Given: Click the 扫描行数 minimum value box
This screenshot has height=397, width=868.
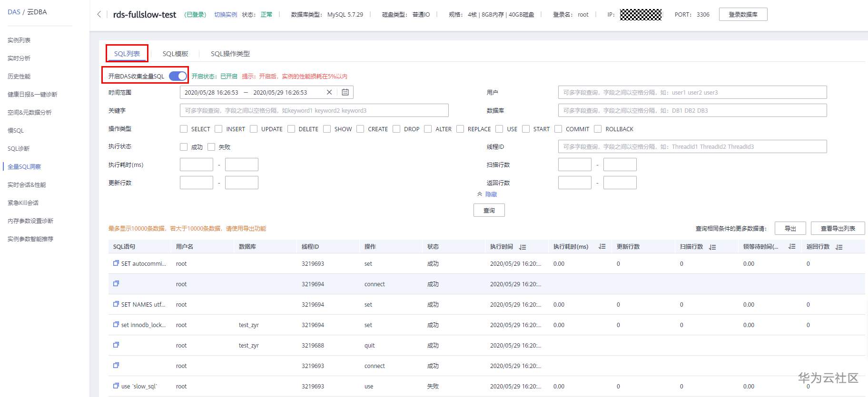Looking at the screenshot, I should coord(575,165).
